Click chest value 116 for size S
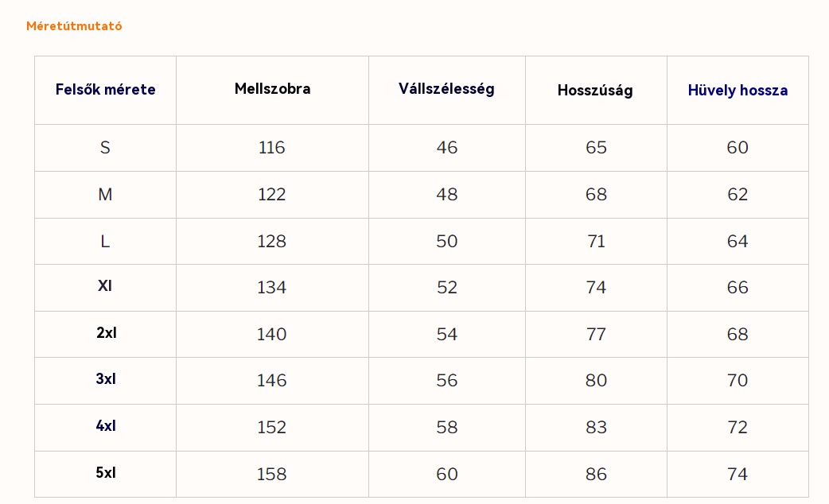The width and height of the screenshot is (829, 504). (271, 148)
